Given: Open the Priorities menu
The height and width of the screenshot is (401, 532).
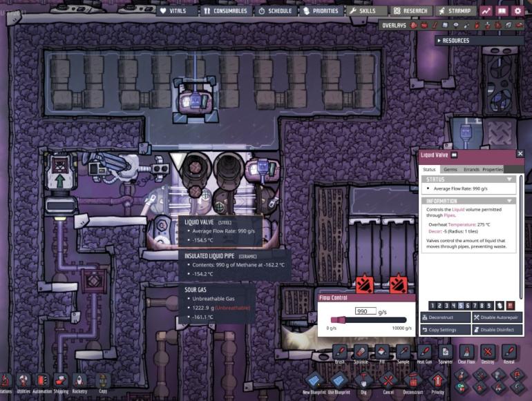Looking at the screenshot, I should pos(321,11).
